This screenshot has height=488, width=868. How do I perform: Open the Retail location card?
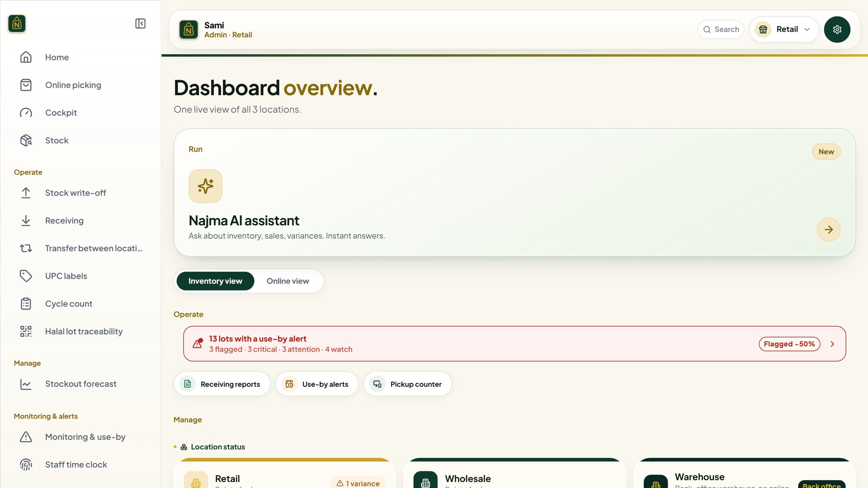coord(285,474)
